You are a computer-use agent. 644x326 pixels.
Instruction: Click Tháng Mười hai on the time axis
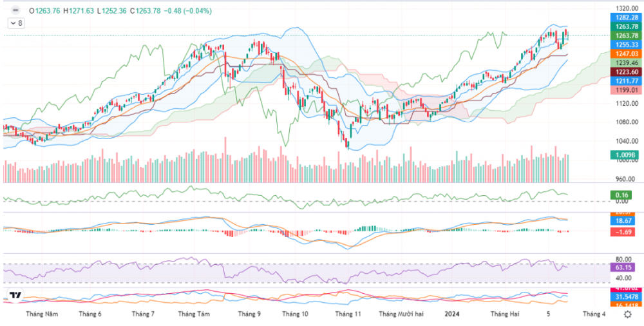(x=401, y=314)
